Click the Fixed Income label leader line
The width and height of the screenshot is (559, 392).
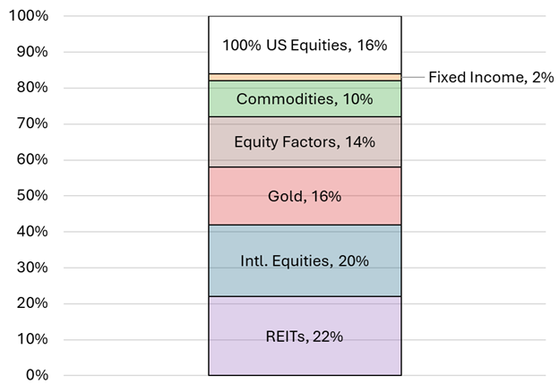(412, 78)
